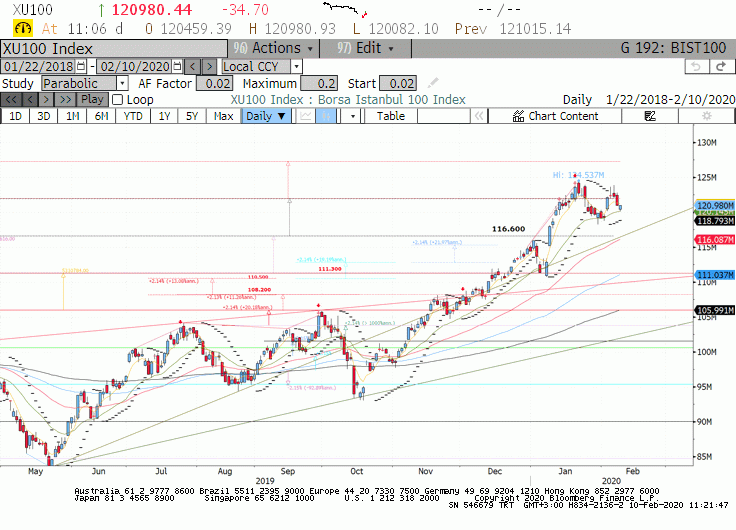Screen dimensions: 736x530
Task: Click the AF Factor input field
Action: point(215,84)
